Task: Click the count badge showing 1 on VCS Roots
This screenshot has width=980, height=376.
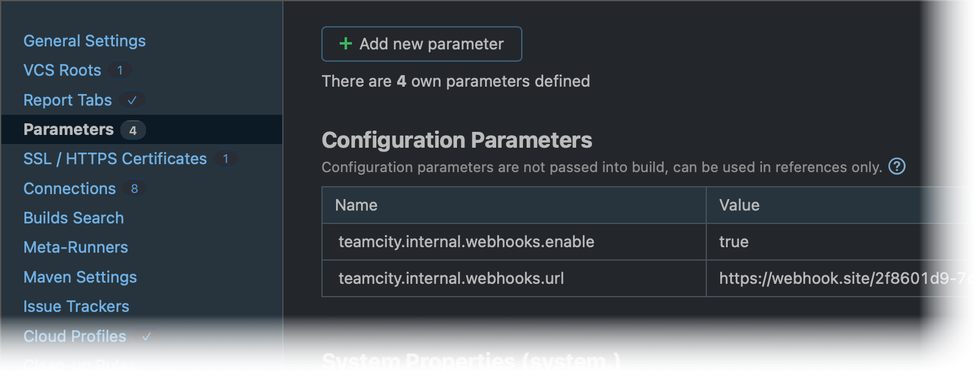Action: coord(120,70)
